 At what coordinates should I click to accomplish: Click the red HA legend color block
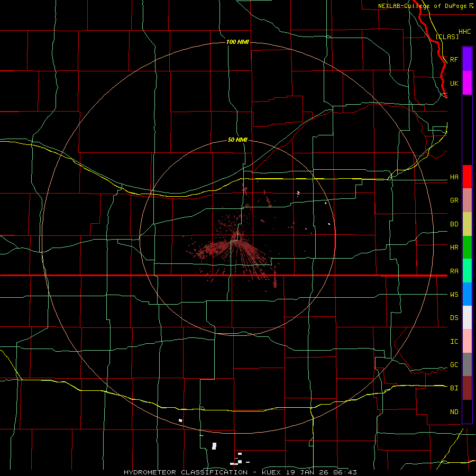(x=467, y=177)
